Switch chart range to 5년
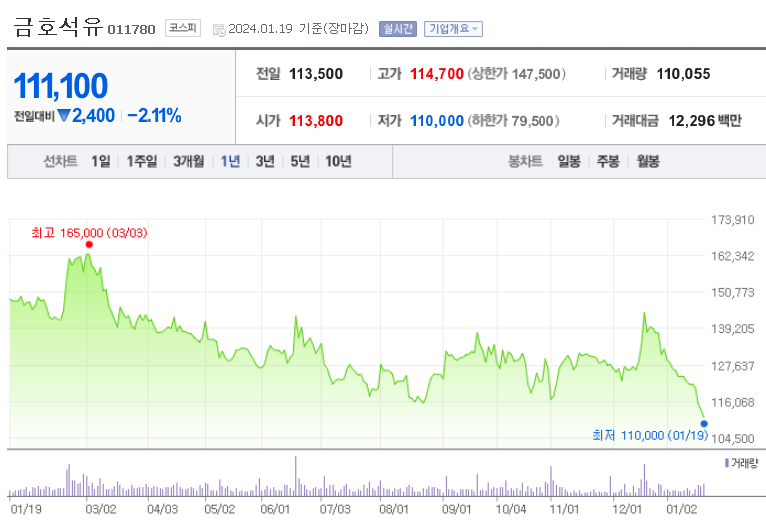Image resolution: width=766 pixels, height=532 pixels. click(300, 161)
